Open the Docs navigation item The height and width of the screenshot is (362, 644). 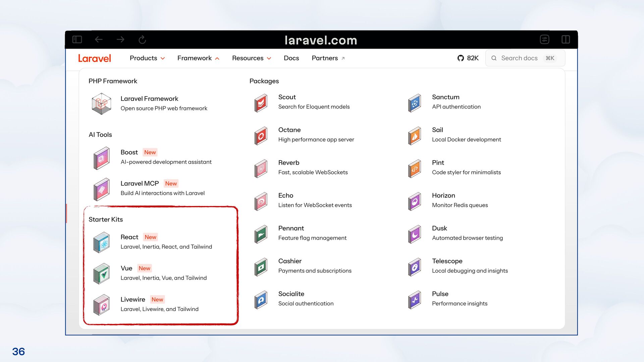click(291, 58)
